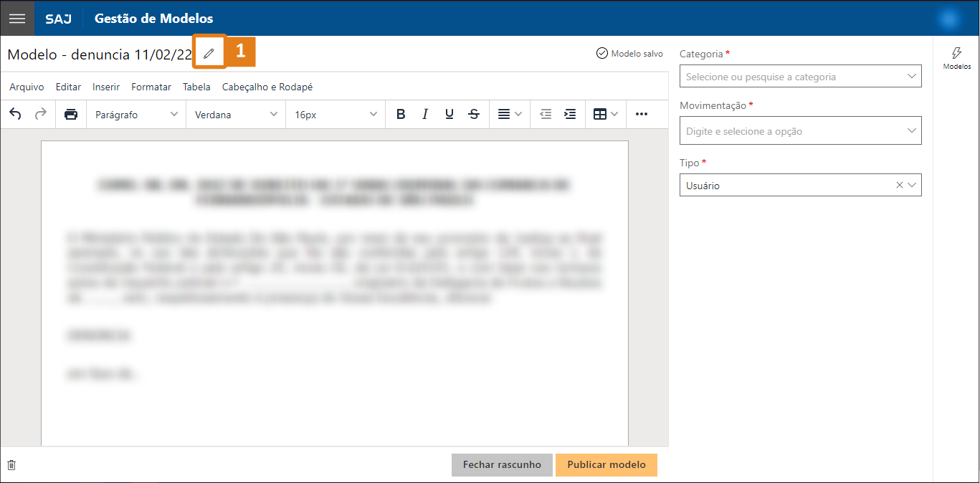Open the Modelos lightning panel on the right
This screenshot has width=980, height=483.
coord(956,58)
